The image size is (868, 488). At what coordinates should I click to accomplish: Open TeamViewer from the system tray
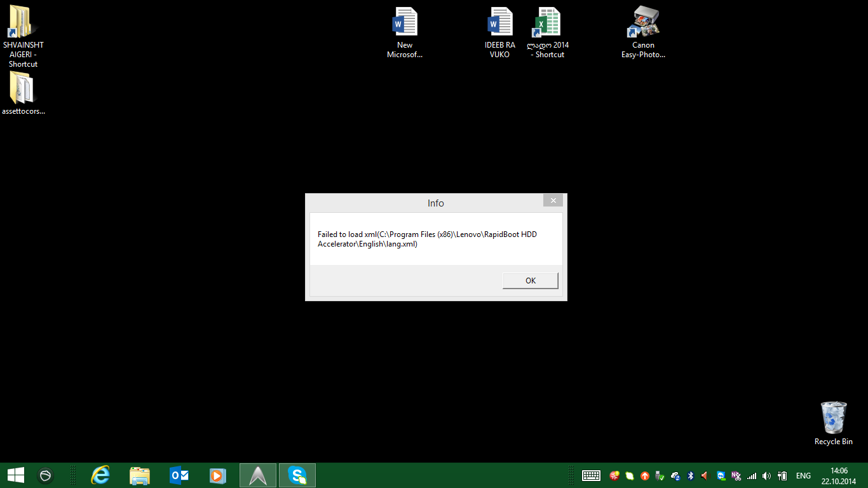[x=721, y=475]
